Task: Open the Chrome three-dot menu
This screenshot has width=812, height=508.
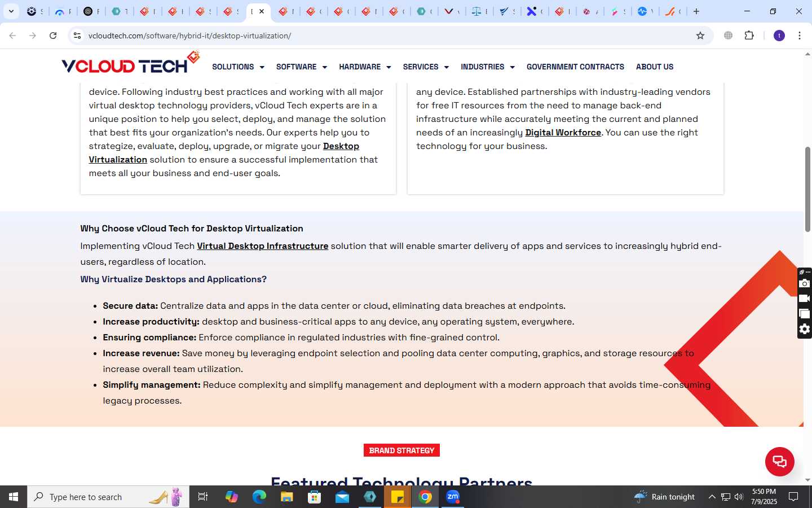Action: [x=800, y=36]
